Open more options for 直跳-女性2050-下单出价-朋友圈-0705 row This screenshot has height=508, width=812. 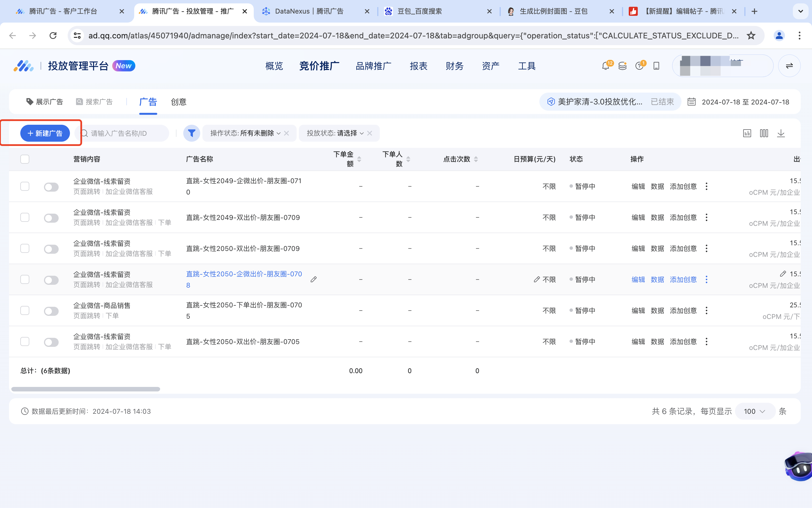click(707, 310)
